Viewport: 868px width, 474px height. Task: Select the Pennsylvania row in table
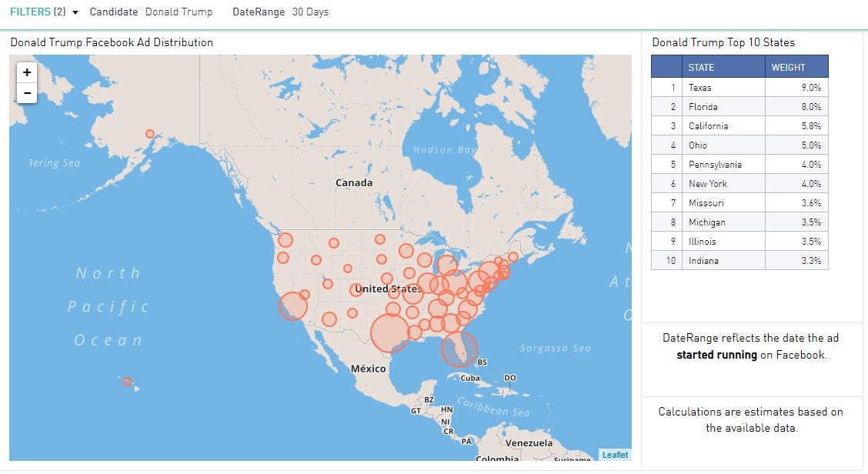click(x=739, y=165)
